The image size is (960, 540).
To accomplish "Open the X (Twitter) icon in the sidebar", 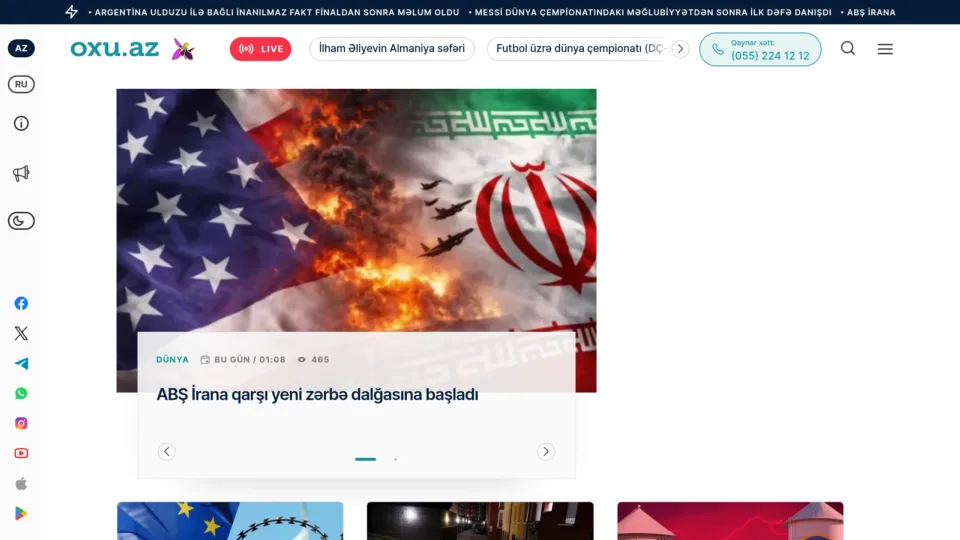I will coord(21,333).
